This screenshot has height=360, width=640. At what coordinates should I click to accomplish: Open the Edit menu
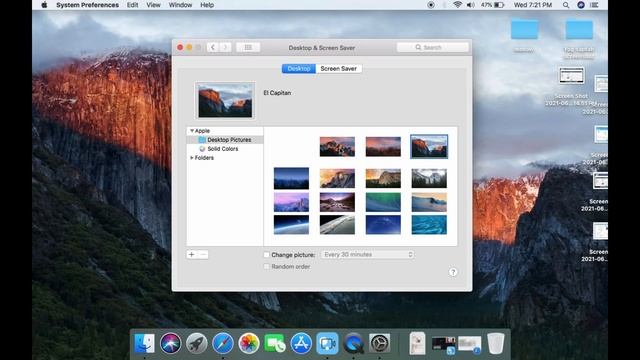point(132,5)
